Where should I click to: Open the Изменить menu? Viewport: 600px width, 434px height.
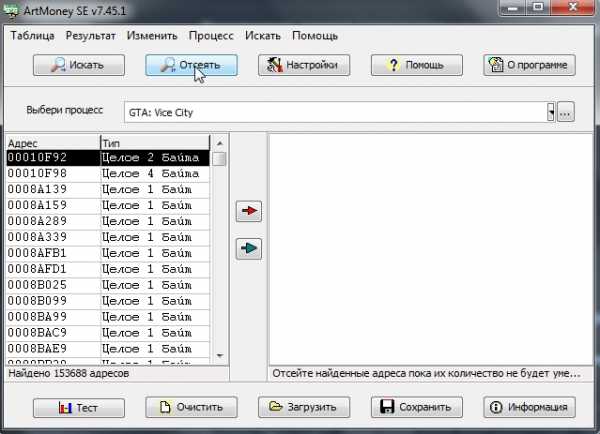[152, 36]
